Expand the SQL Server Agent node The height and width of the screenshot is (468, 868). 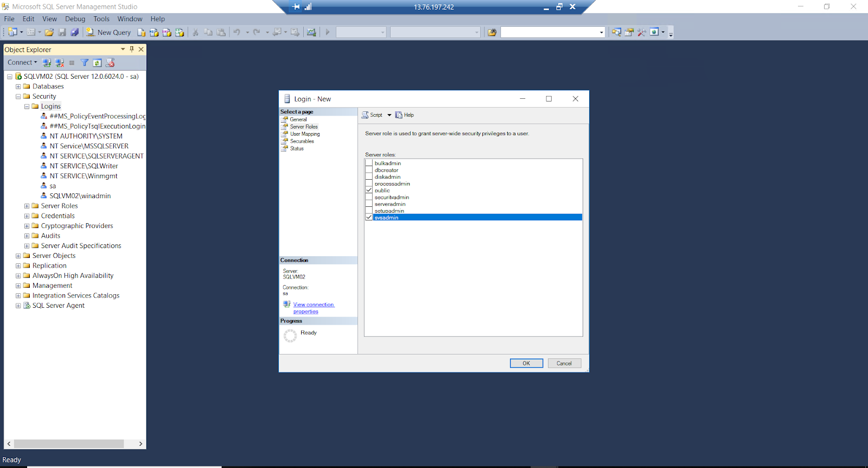18,306
